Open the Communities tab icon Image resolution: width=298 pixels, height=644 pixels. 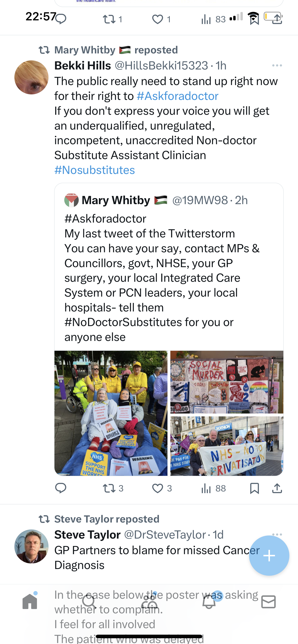[x=149, y=601]
